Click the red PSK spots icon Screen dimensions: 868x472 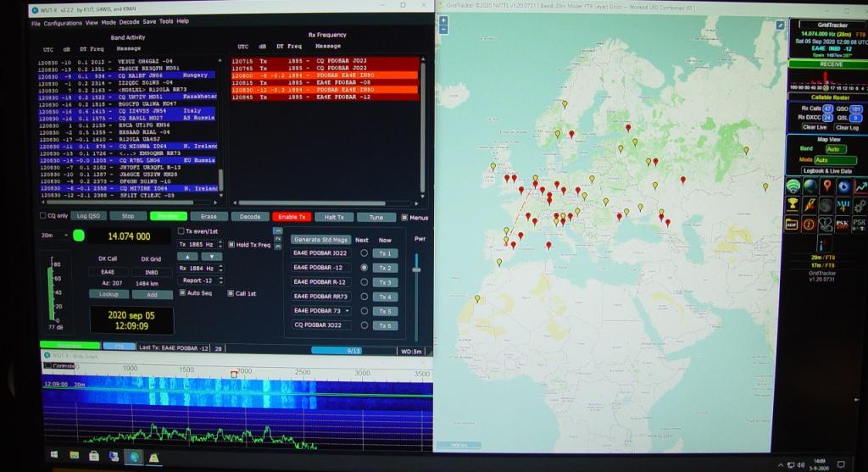[843, 224]
